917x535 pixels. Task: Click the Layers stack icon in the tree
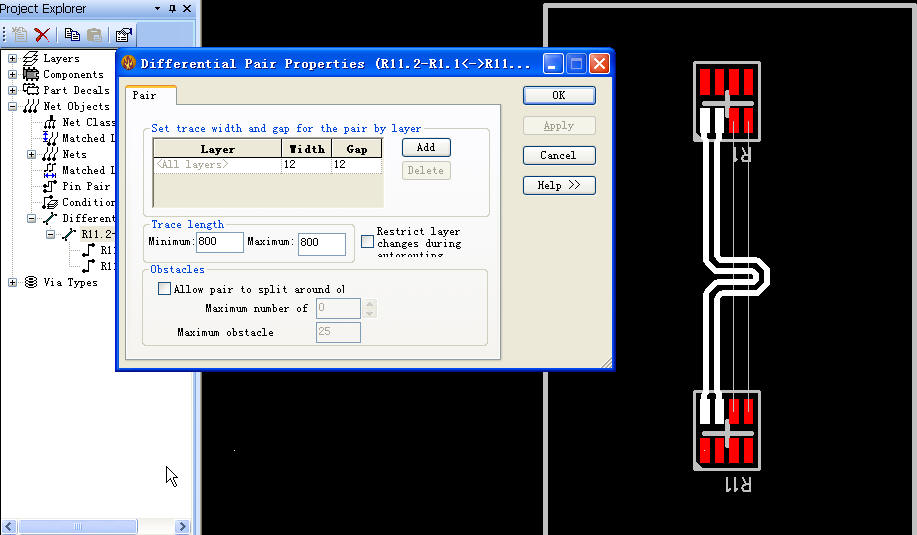30,58
